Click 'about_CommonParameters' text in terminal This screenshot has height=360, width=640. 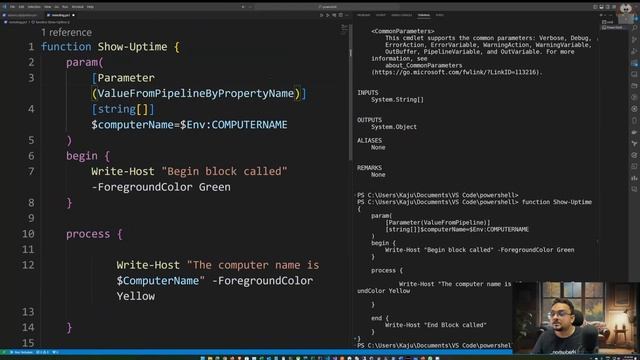[x=423, y=65]
